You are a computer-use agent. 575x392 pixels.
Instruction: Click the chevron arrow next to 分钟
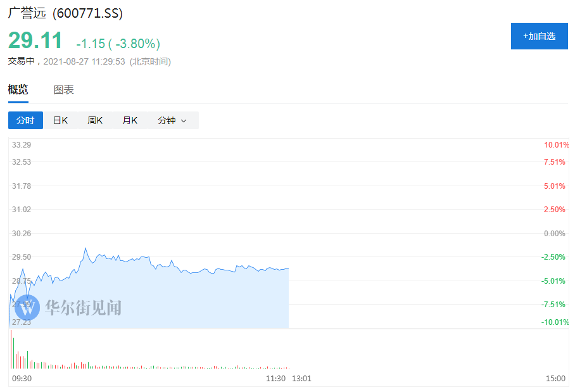[x=184, y=121]
